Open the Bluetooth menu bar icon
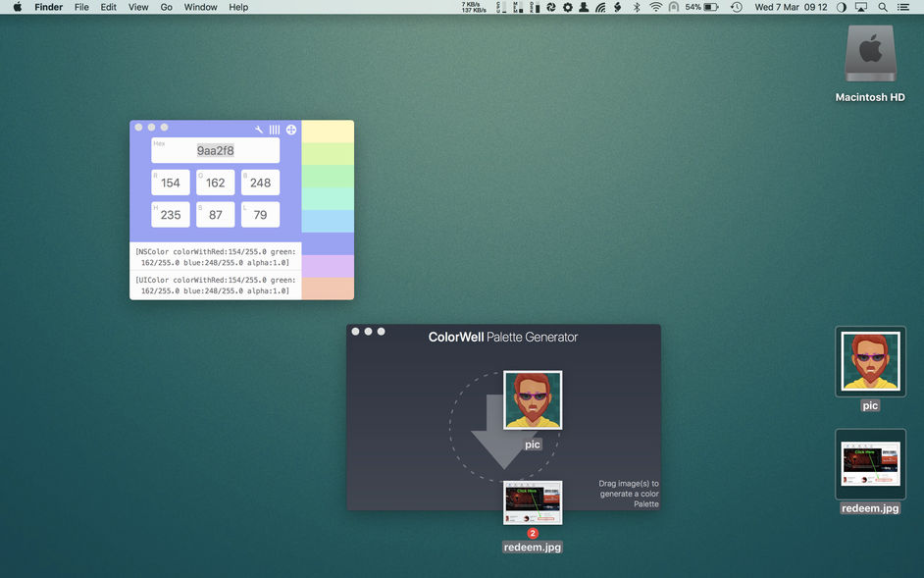 [636, 7]
